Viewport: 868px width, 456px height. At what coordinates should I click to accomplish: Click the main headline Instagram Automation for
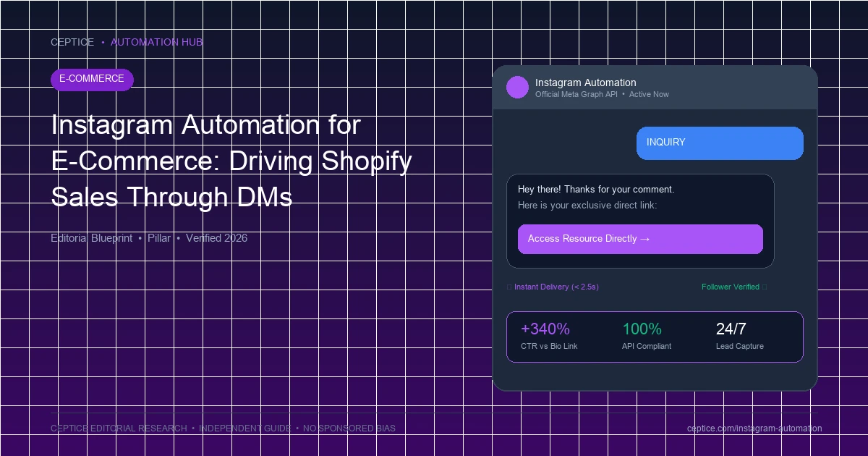pyautogui.click(x=206, y=125)
